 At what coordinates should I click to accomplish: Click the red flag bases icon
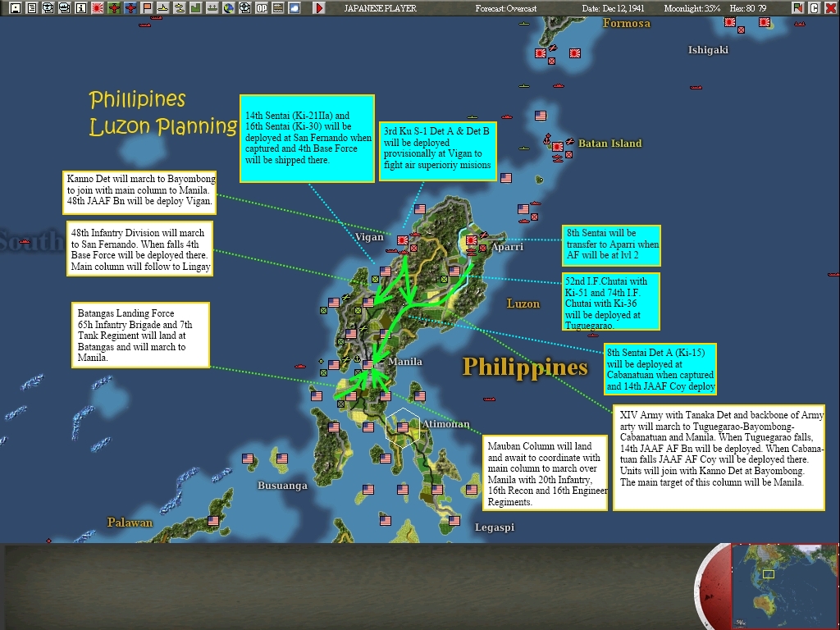coord(145,7)
